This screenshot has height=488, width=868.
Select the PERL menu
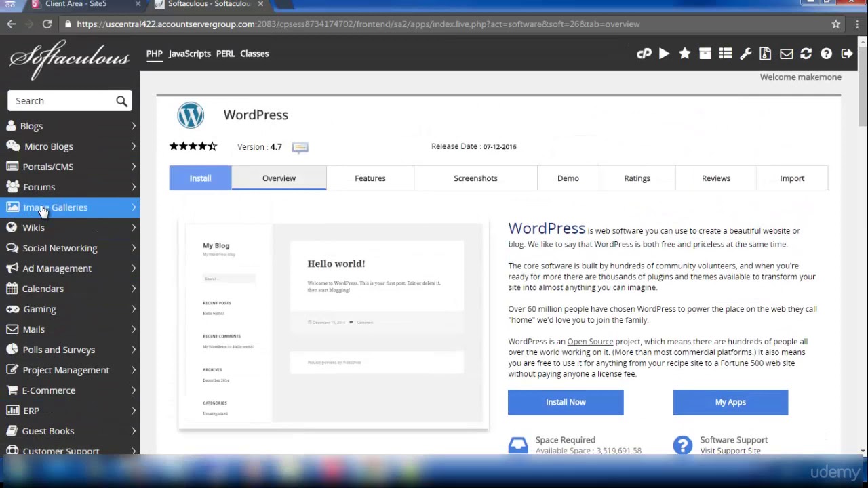225,54
